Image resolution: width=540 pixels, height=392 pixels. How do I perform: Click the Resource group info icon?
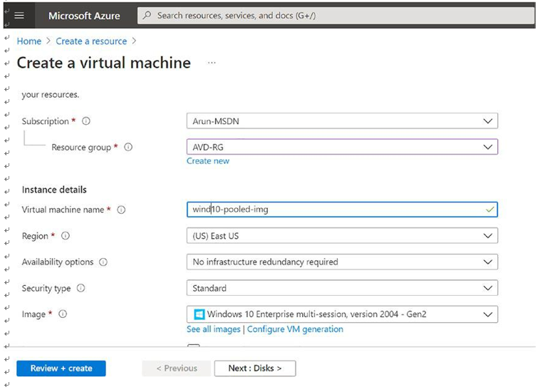point(128,147)
